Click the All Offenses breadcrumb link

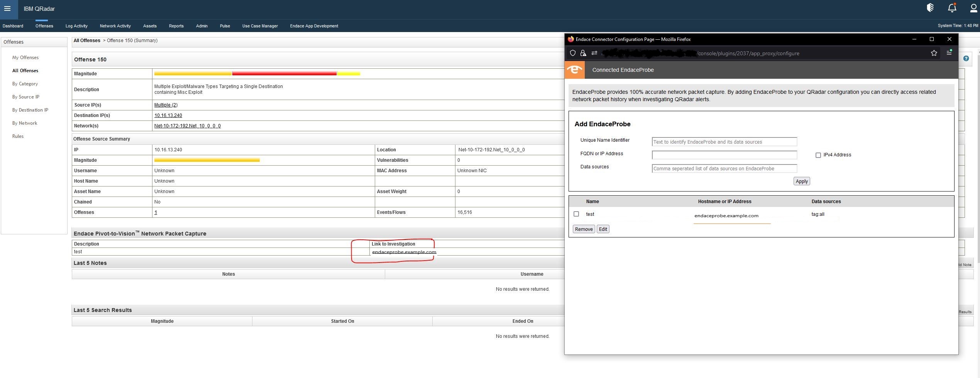click(x=87, y=41)
